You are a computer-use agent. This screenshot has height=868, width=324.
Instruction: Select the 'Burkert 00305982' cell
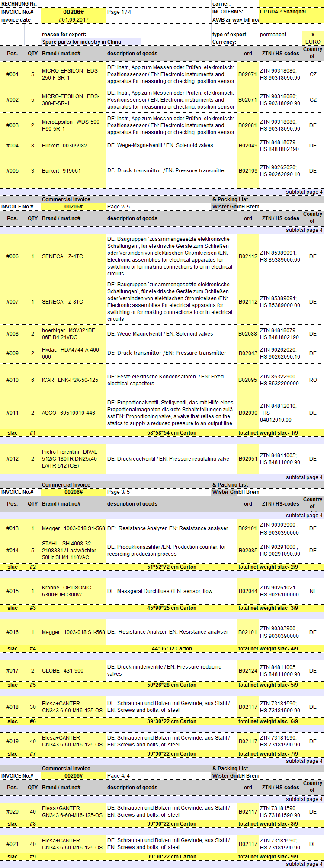[74, 146]
